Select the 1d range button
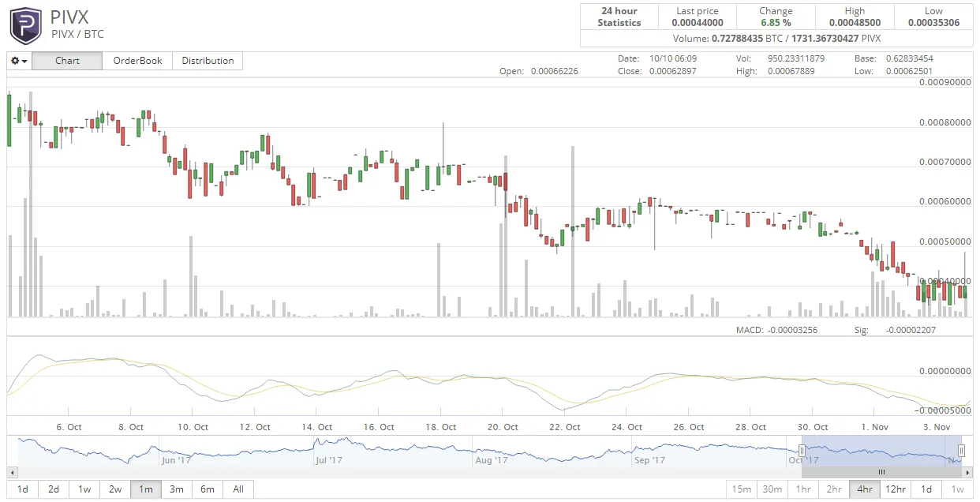Image resolution: width=980 pixels, height=502 pixels. pyautogui.click(x=23, y=489)
